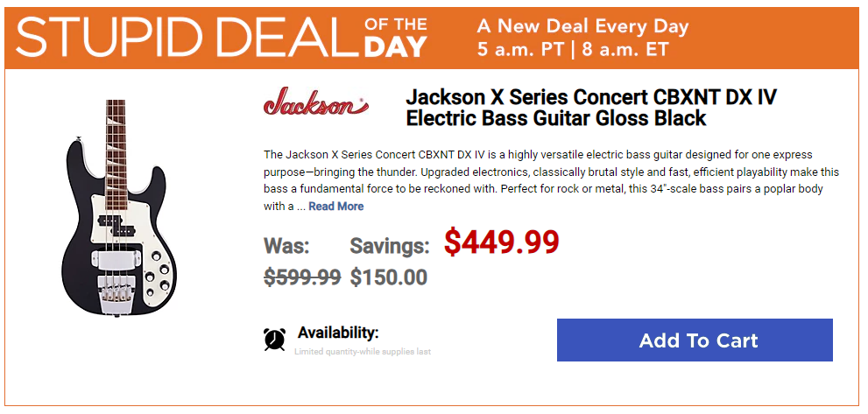Screen dimensions: 868x414
Task: Open the Read More link
Action: tap(336, 207)
